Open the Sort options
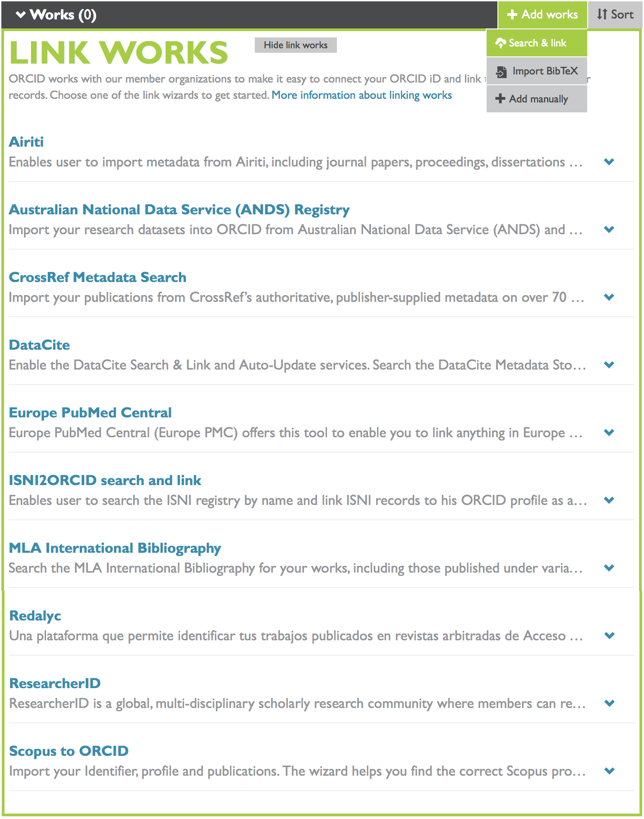 click(615, 15)
